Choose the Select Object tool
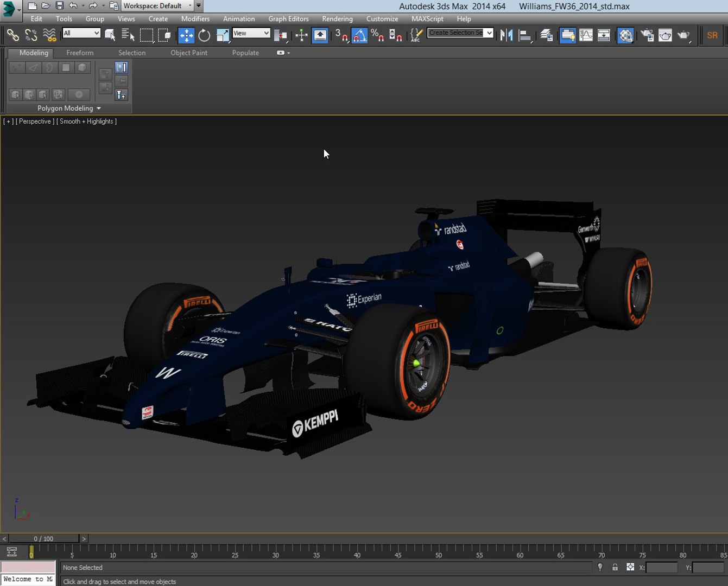The height and width of the screenshot is (586, 728). [110, 35]
